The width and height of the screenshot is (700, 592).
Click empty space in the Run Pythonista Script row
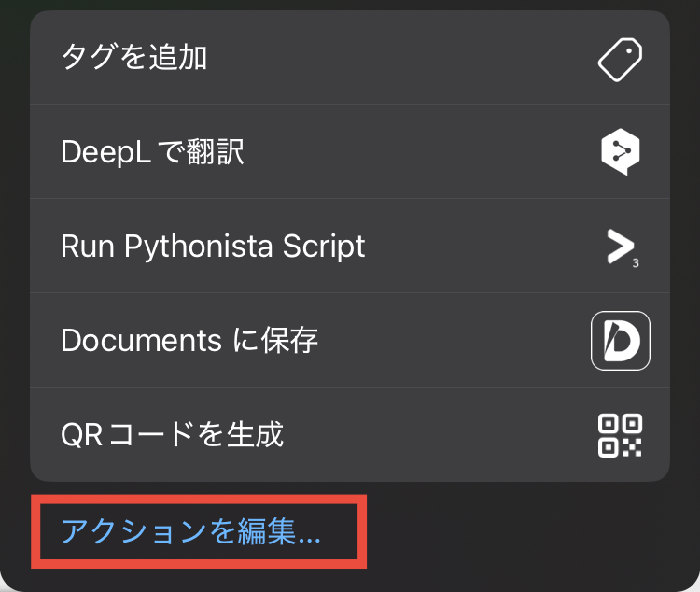tap(484, 247)
